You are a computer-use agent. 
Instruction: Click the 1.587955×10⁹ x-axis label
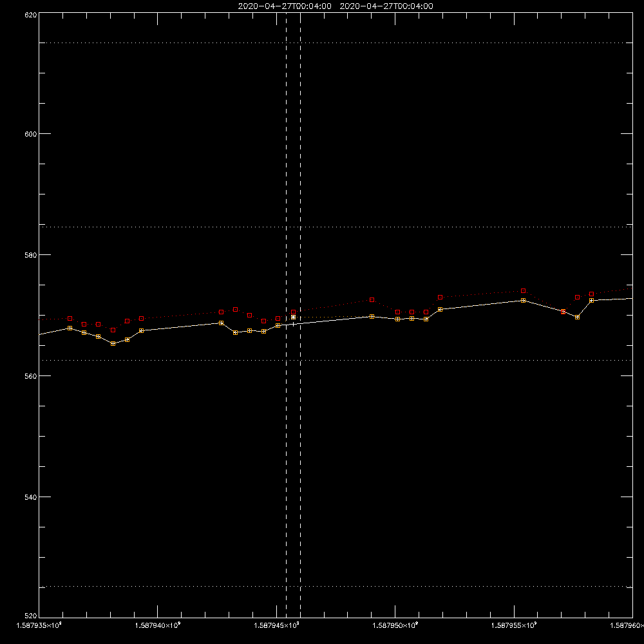[x=514, y=625]
